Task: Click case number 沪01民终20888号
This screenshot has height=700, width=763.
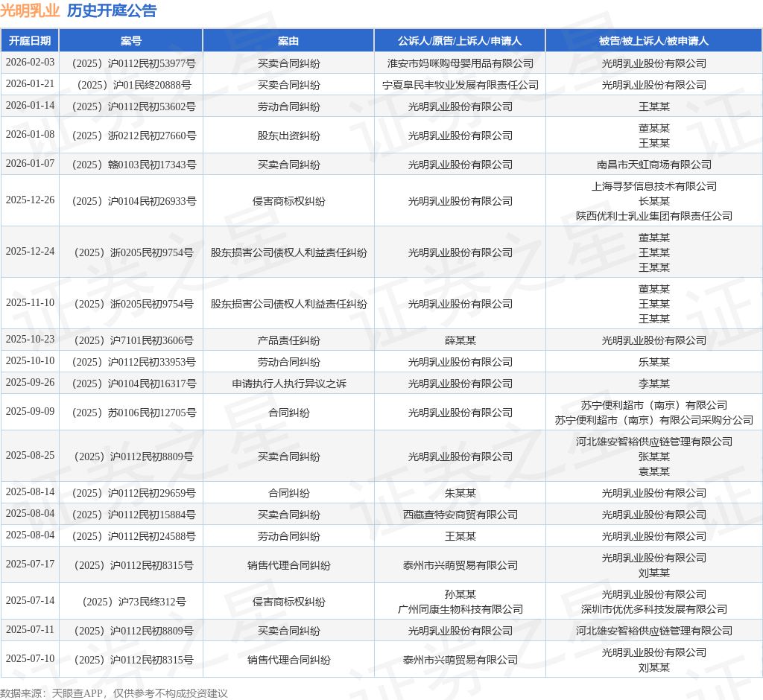Action: point(134,85)
